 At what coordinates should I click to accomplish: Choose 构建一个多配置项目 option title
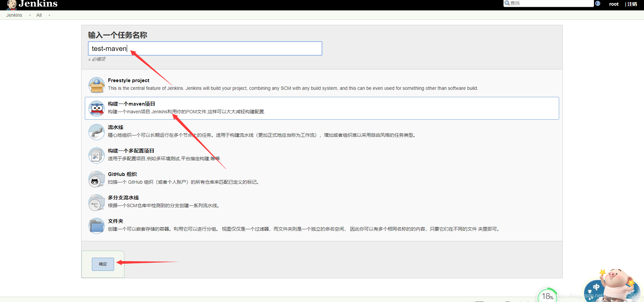131,151
